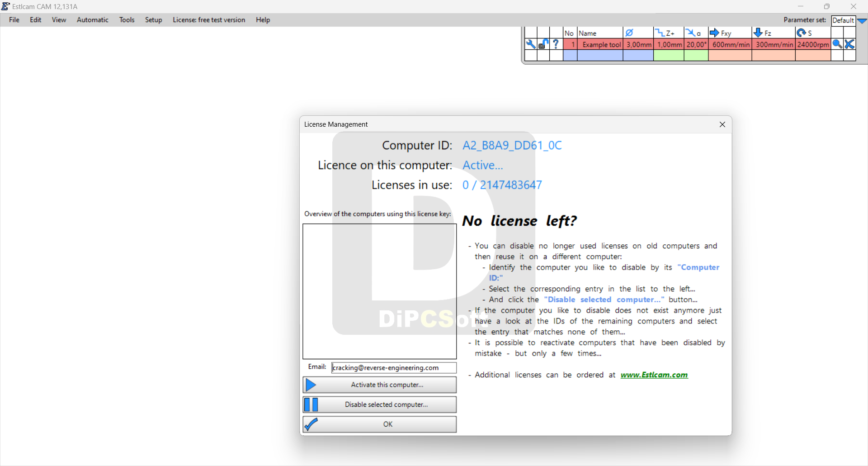Click tool number 1 cell
This screenshot has width=868, height=466.
click(x=571, y=44)
